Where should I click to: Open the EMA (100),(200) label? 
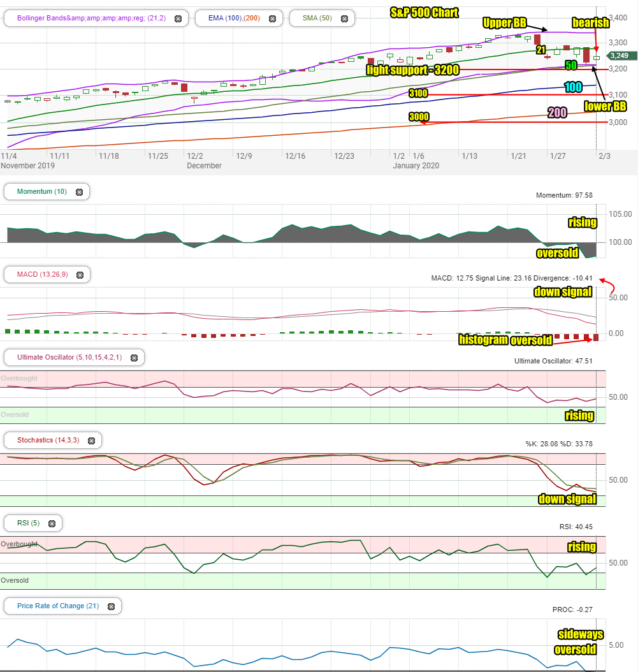click(x=234, y=18)
